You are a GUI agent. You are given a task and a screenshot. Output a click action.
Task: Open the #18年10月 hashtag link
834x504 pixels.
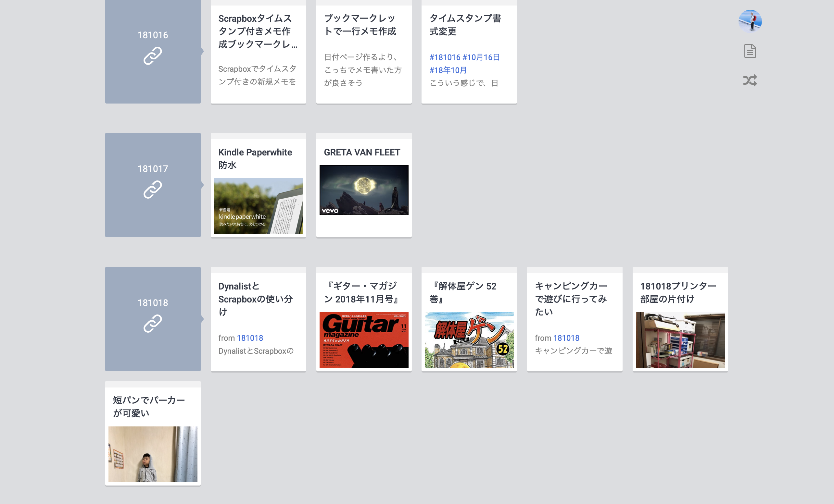click(448, 70)
